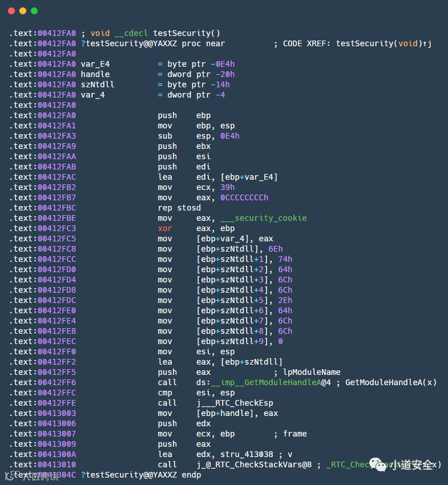Screen dimensions: 448x485
Task: Click the 'szNtdll' variable declaration name
Action: click(98, 84)
